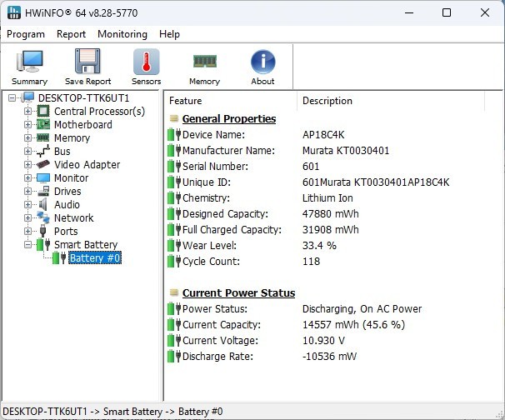Open the Help menu
The height and width of the screenshot is (420, 505).
pos(169,34)
